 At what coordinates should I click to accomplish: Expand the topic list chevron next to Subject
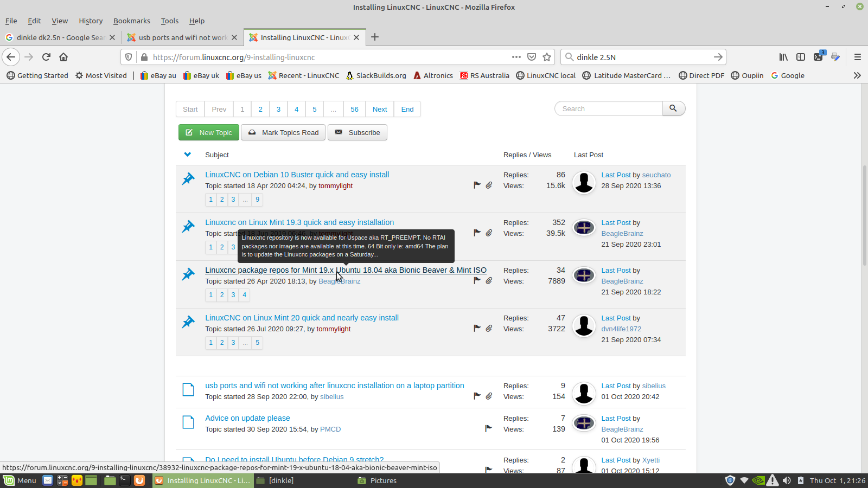pos(188,155)
